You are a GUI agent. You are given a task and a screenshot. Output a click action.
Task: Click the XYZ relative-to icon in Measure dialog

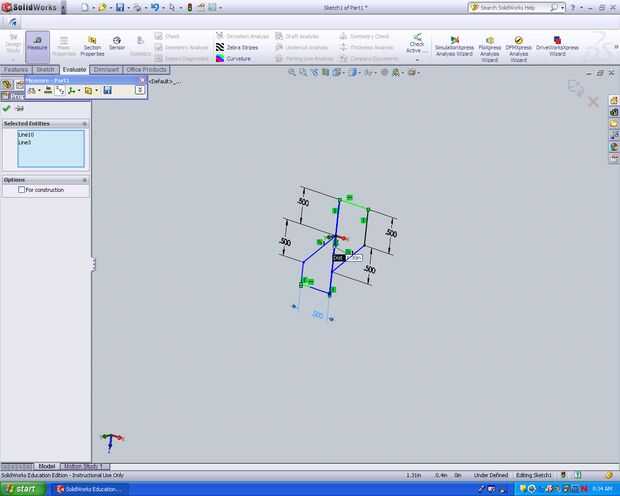pos(72,91)
